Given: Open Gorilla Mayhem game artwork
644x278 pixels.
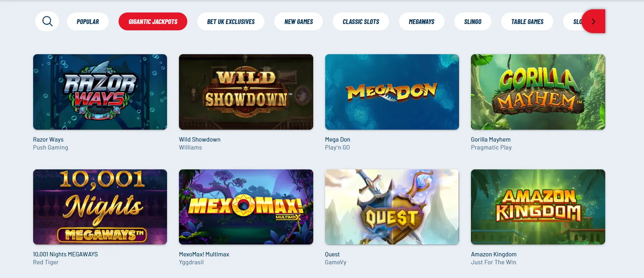Looking at the screenshot, I should pos(538,92).
